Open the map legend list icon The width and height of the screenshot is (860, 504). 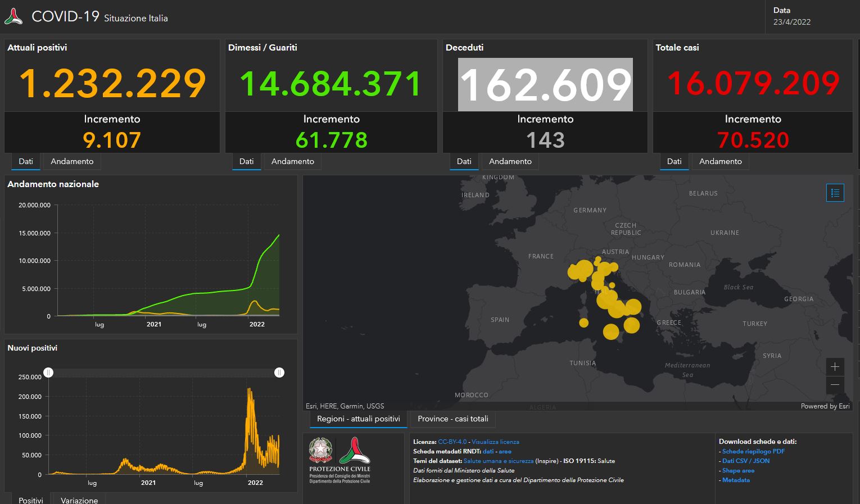coord(835,193)
